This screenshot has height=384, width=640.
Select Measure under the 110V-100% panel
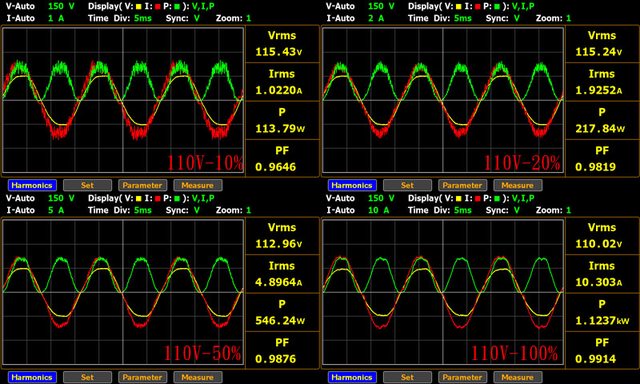coord(518,377)
